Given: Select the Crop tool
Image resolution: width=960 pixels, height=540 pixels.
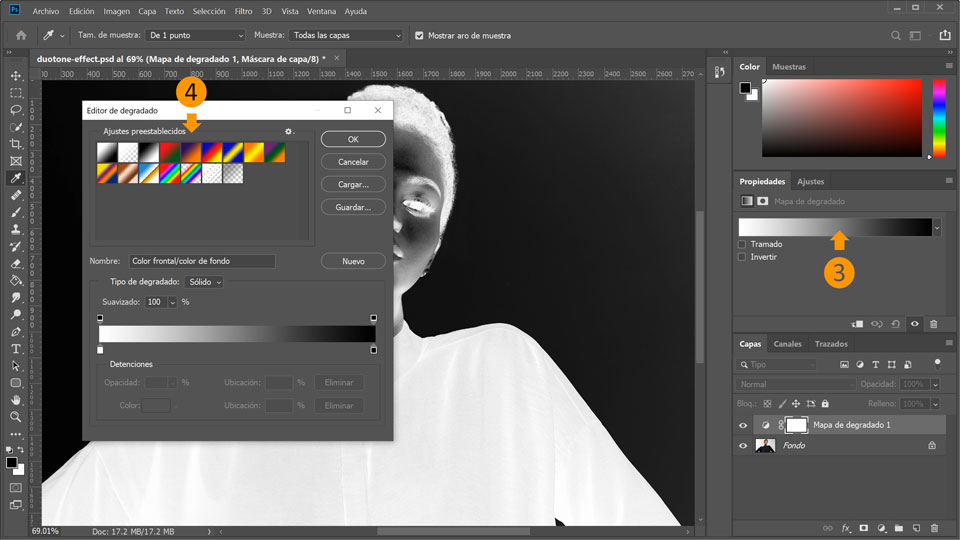Looking at the screenshot, I should coord(16,144).
